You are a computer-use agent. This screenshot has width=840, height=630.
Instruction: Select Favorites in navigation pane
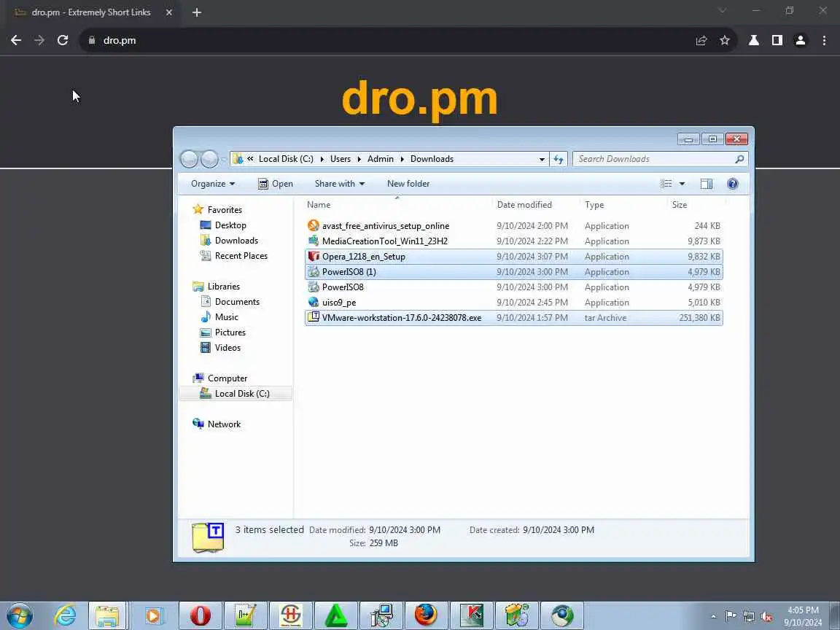pos(225,209)
